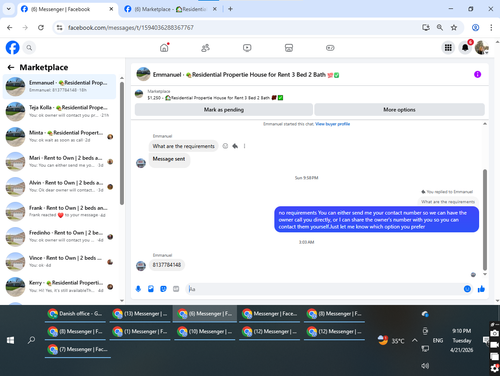500x376 pixels.
Task: Switch to Danish office taskbar window
Action: (75, 314)
